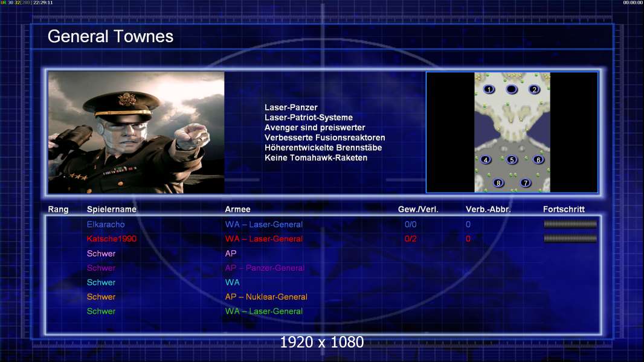
Task: Select player name Katsche1990
Action: point(111,238)
